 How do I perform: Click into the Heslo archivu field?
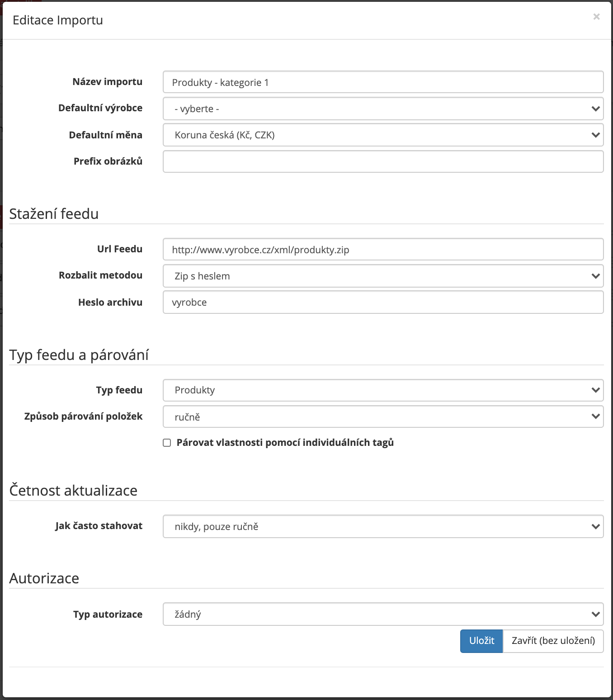click(383, 302)
